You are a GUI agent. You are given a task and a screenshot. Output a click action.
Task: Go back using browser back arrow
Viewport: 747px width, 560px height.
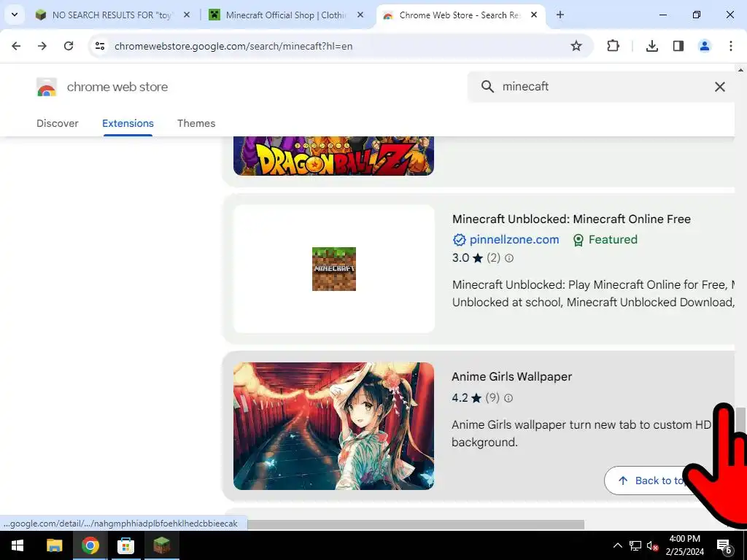coord(16,46)
